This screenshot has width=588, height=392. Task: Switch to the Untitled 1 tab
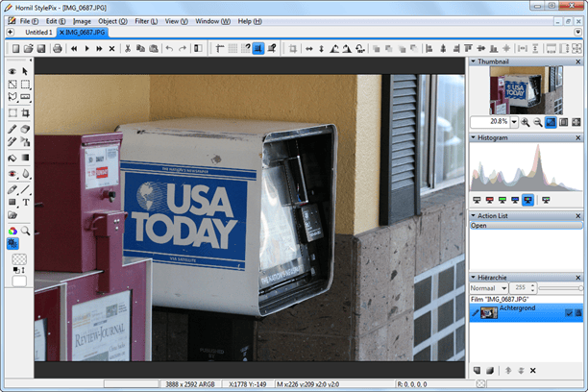pos(38,33)
